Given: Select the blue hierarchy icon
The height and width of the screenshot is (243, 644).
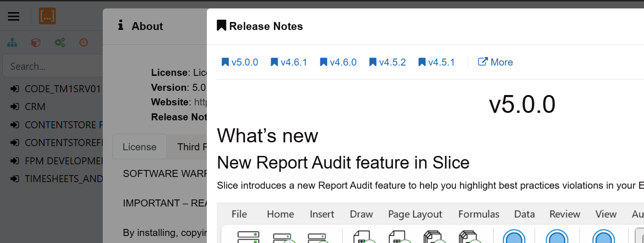Looking at the screenshot, I should click(x=12, y=43).
